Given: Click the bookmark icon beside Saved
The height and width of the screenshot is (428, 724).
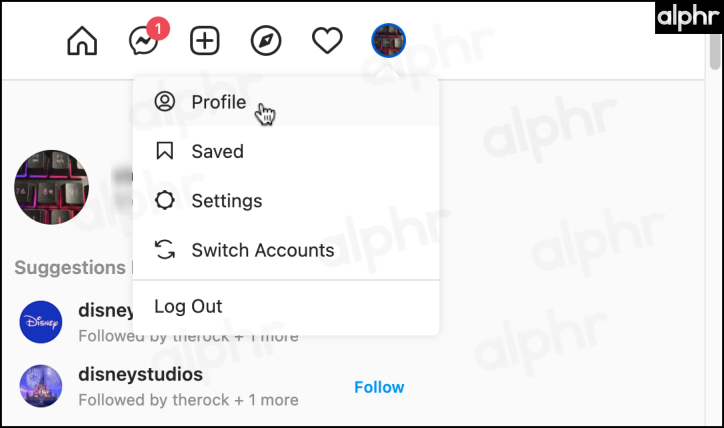Looking at the screenshot, I should [164, 151].
